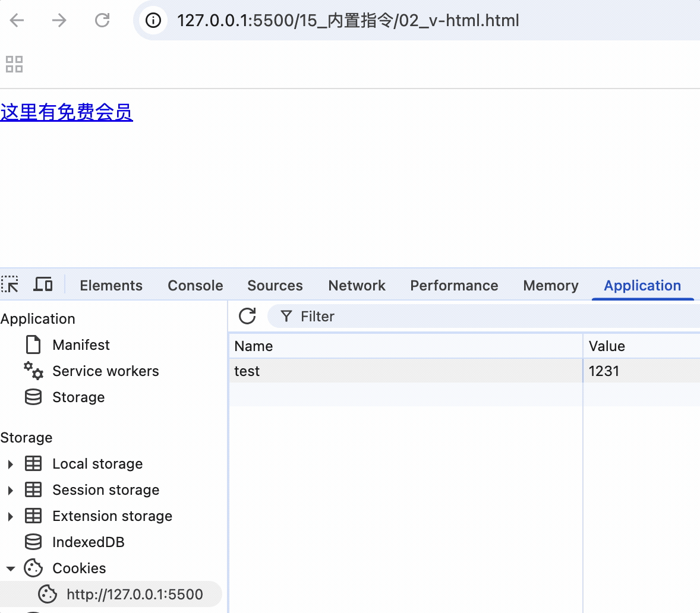Toggle the device toolbar icon
700x613 pixels.
click(43, 285)
